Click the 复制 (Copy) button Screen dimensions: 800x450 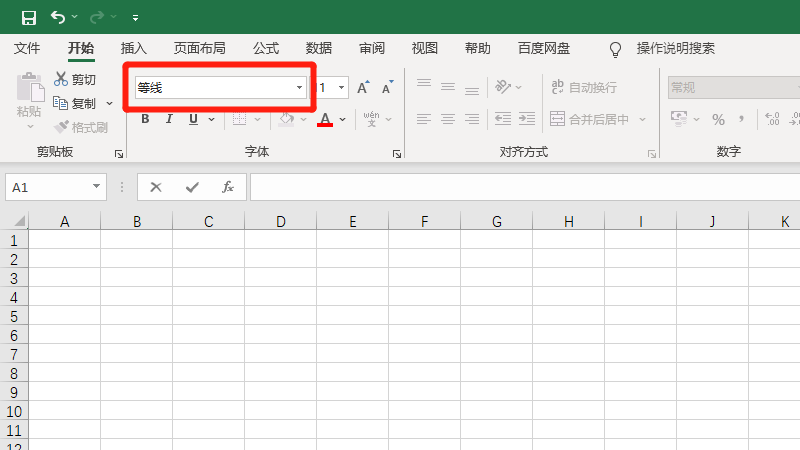click(x=76, y=103)
